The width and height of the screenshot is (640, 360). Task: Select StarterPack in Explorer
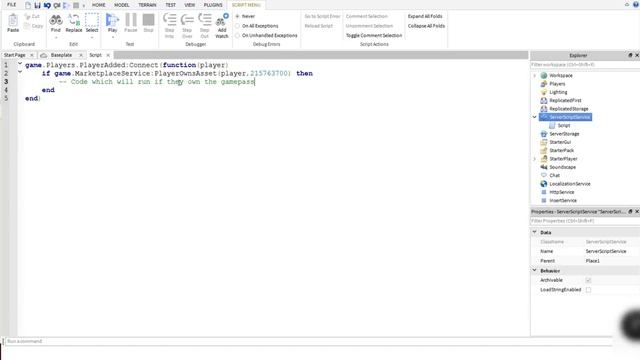(x=562, y=151)
